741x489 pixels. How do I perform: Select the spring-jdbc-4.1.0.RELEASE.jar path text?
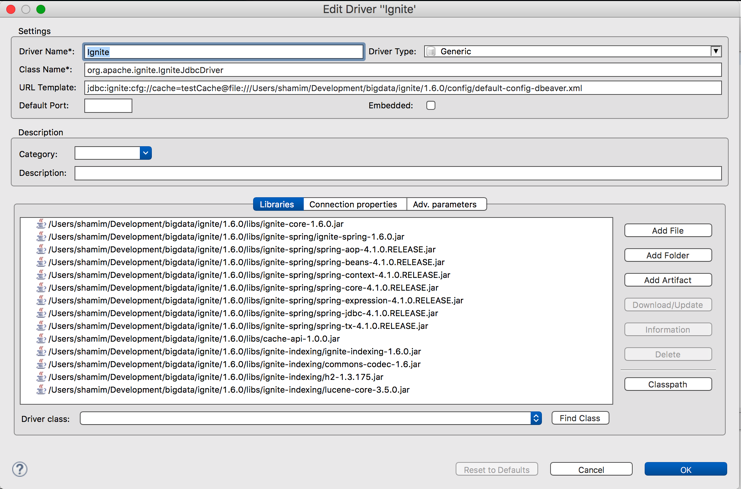[243, 313]
